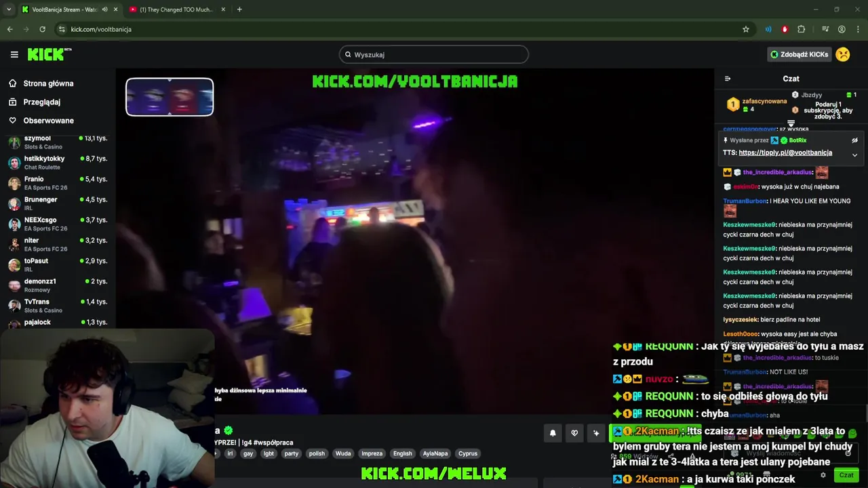Select TvTrans in followed list
Image resolution: width=868 pixels, height=488 pixels.
click(x=58, y=305)
